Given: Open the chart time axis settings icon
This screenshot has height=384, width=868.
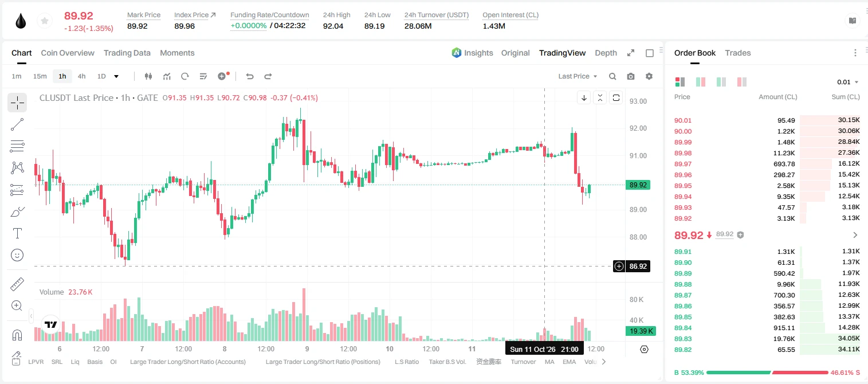Looking at the screenshot, I should pos(644,349).
